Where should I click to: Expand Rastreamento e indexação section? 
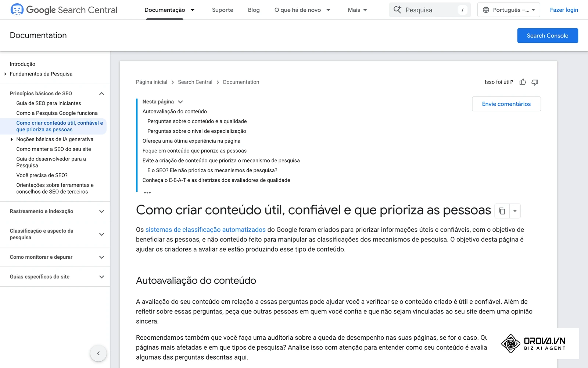click(102, 211)
